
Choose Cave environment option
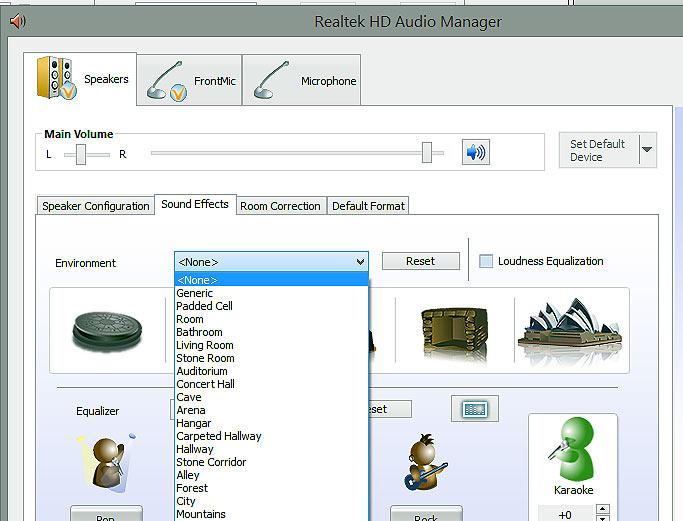click(x=271, y=397)
